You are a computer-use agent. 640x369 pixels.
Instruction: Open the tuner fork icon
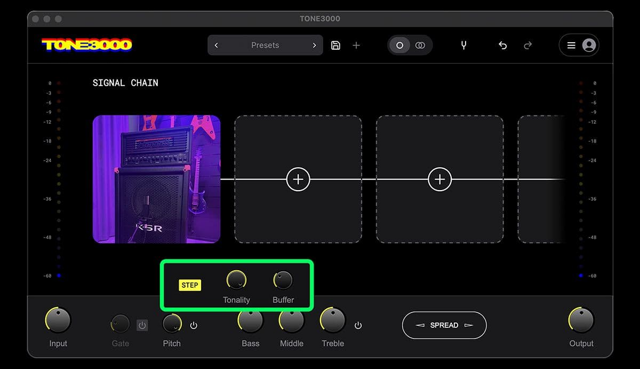[463, 45]
